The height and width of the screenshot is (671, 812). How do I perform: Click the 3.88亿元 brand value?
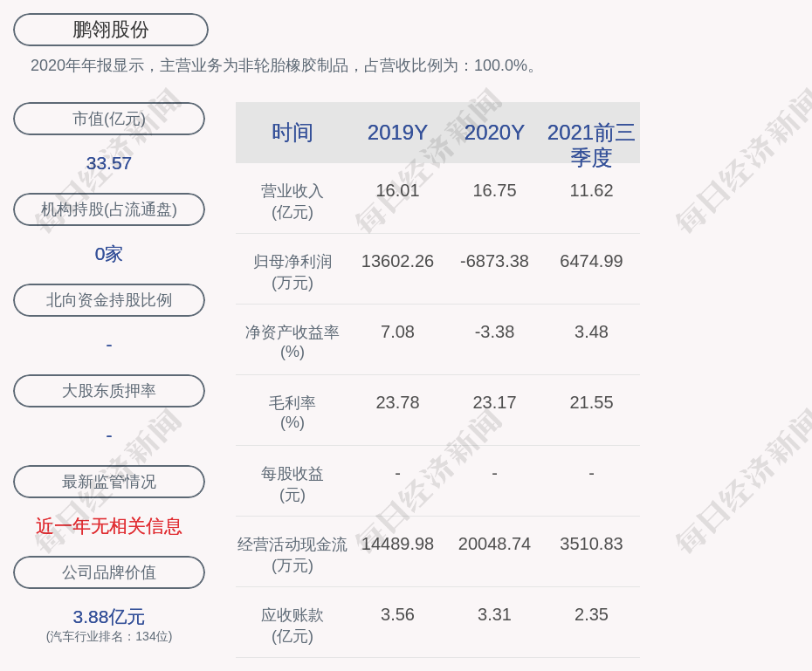(x=109, y=617)
